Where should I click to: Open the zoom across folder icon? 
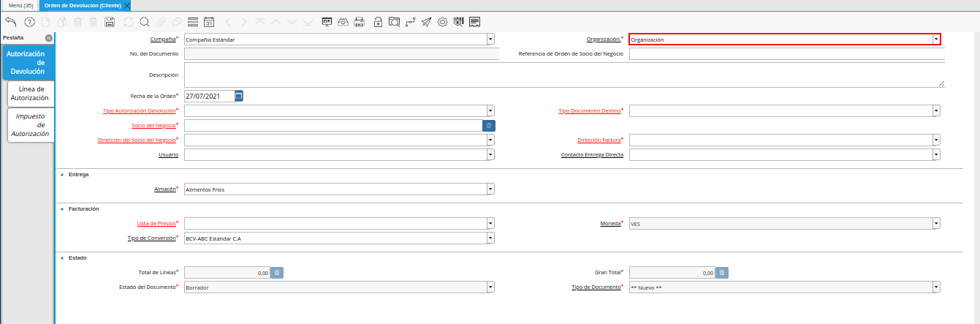394,22
